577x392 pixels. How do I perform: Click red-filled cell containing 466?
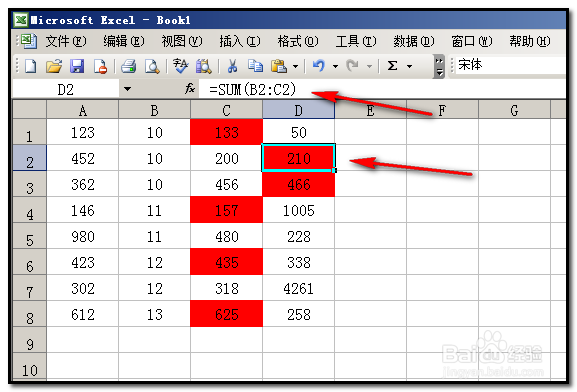click(298, 184)
